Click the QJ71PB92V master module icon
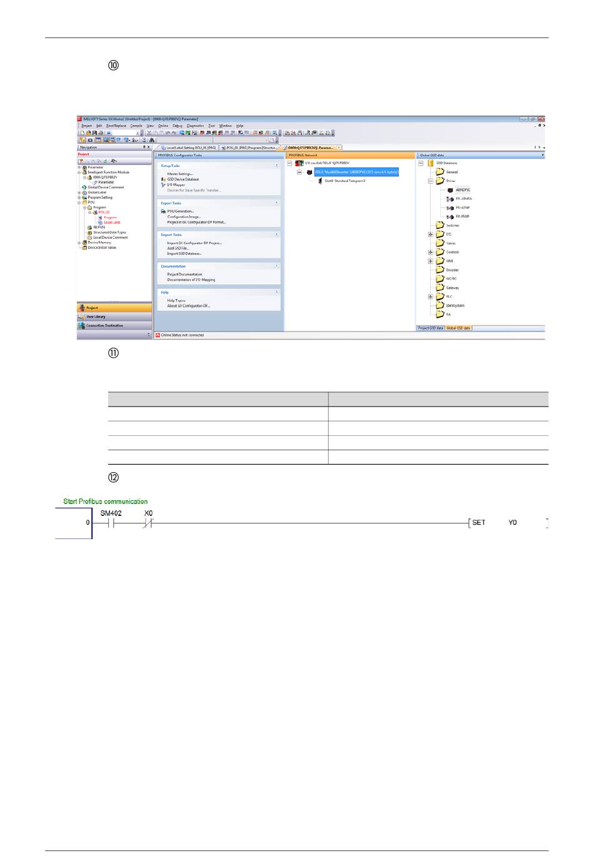 (299, 163)
